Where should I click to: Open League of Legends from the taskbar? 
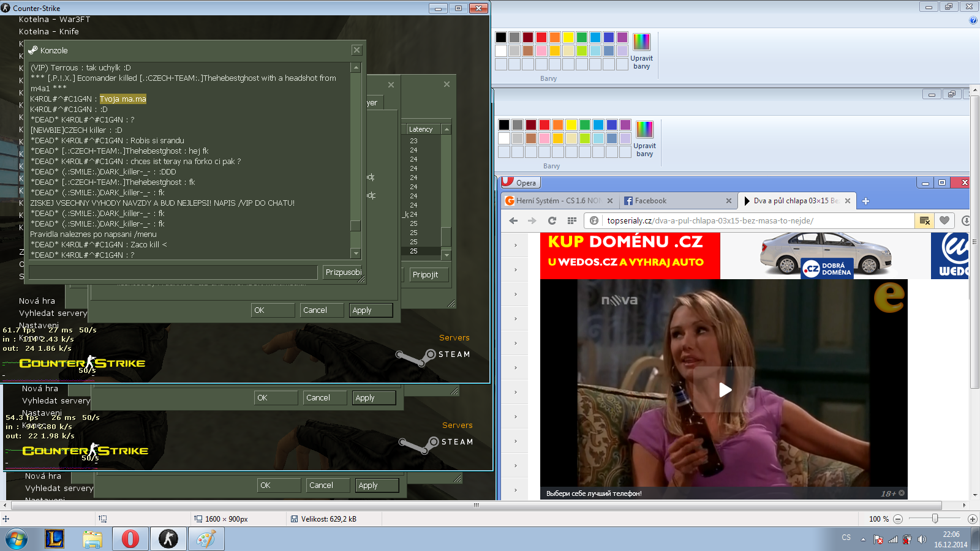[55, 539]
